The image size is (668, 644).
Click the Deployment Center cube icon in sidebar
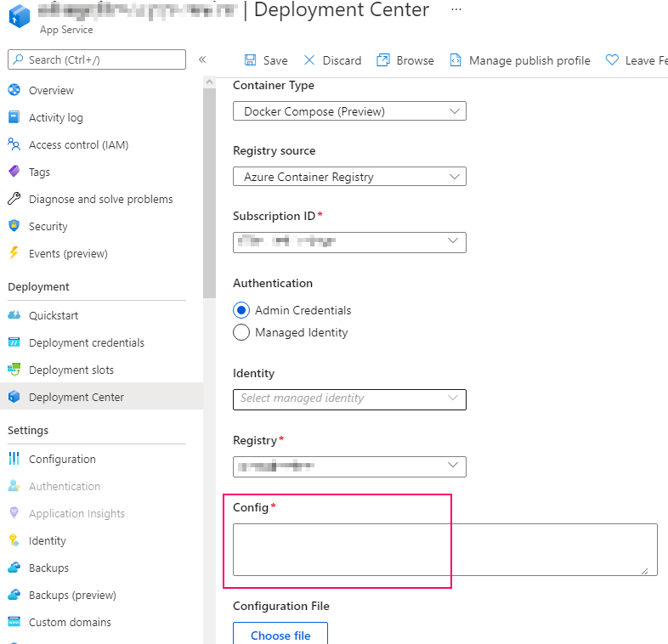pyautogui.click(x=14, y=397)
